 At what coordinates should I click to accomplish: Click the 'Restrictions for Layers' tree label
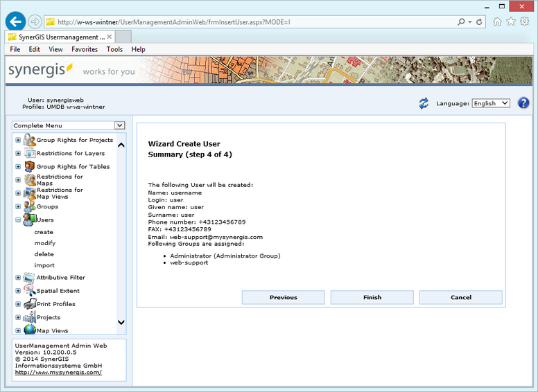coord(71,153)
